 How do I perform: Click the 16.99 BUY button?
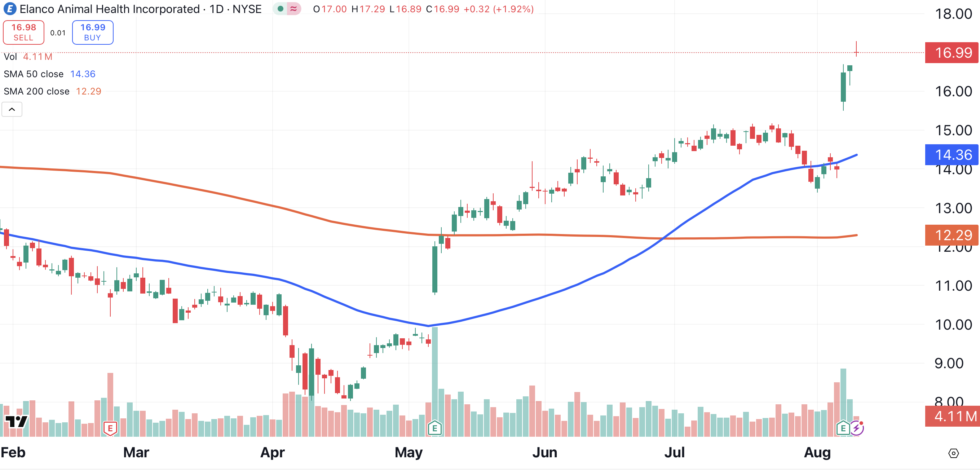92,32
